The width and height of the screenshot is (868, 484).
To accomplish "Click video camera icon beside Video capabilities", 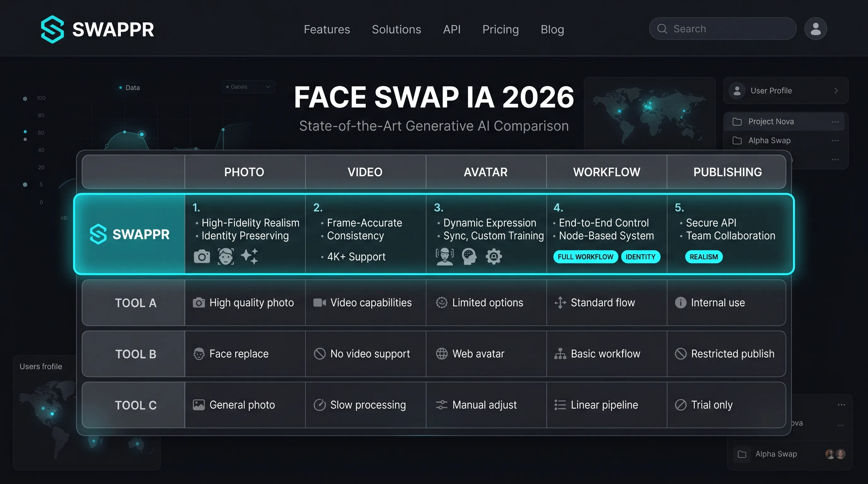I will point(320,302).
